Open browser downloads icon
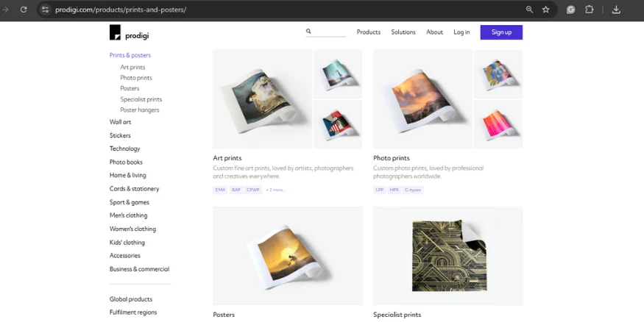Viewport: 644px width, 322px height. click(615, 10)
